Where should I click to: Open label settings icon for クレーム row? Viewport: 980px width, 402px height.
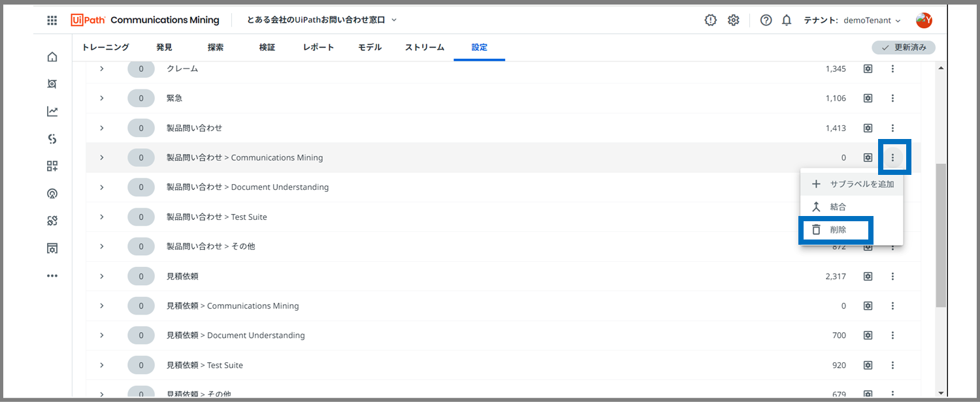pyautogui.click(x=868, y=69)
